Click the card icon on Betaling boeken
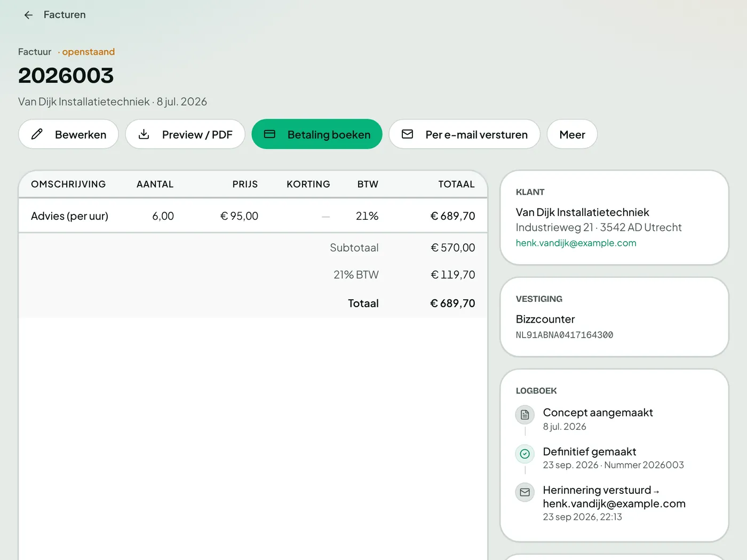 click(x=269, y=134)
